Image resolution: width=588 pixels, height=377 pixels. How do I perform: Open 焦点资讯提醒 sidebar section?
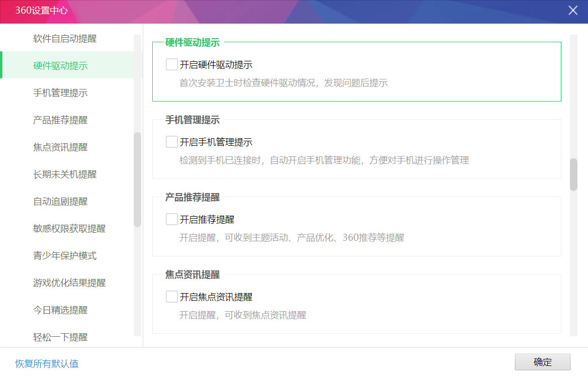tap(60, 147)
